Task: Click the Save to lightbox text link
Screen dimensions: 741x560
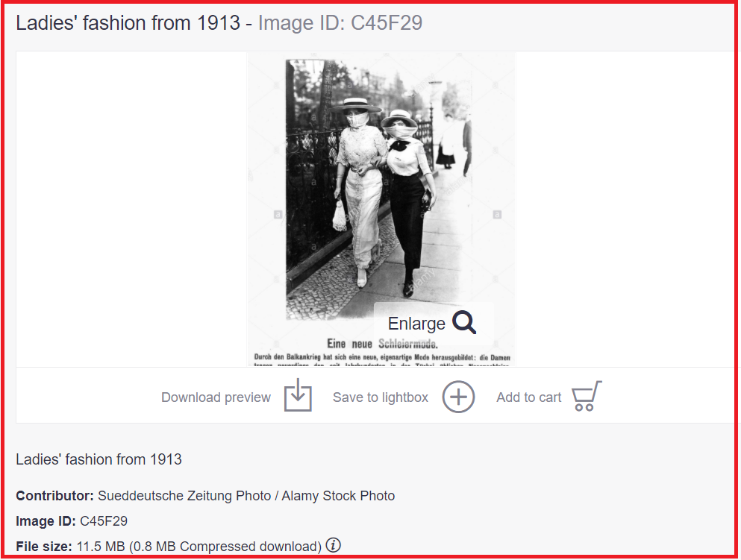Action: coord(381,397)
